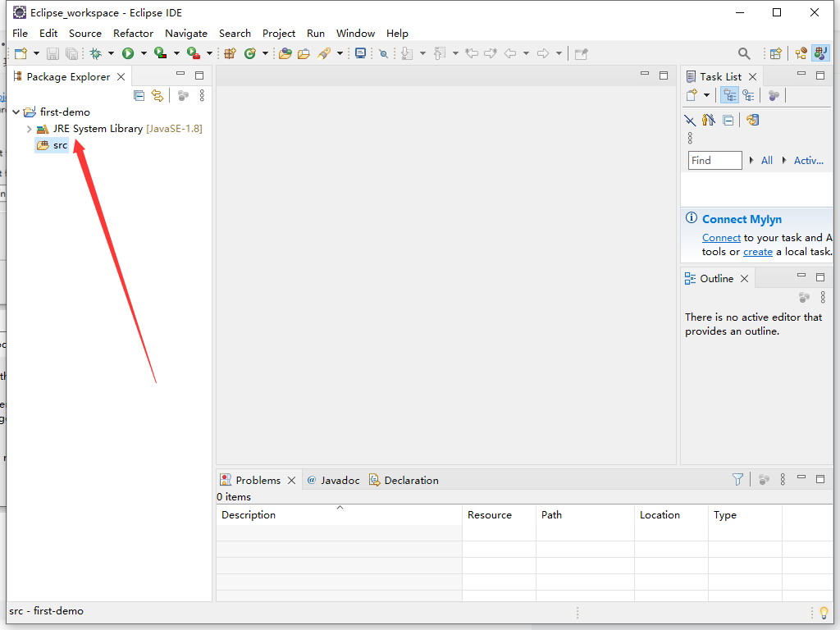Image resolution: width=840 pixels, height=630 pixels.
Task: Select the src folder in Package Explorer
Action: pyautogui.click(x=52, y=145)
